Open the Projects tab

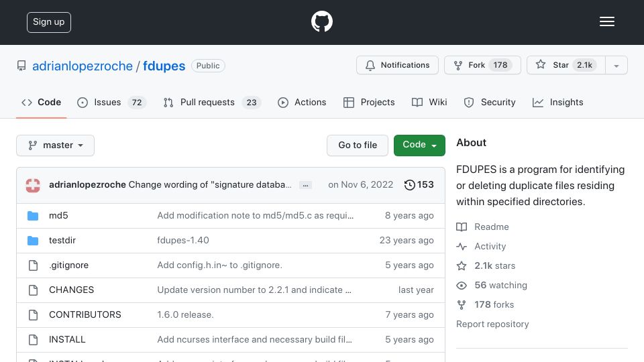click(369, 102)
